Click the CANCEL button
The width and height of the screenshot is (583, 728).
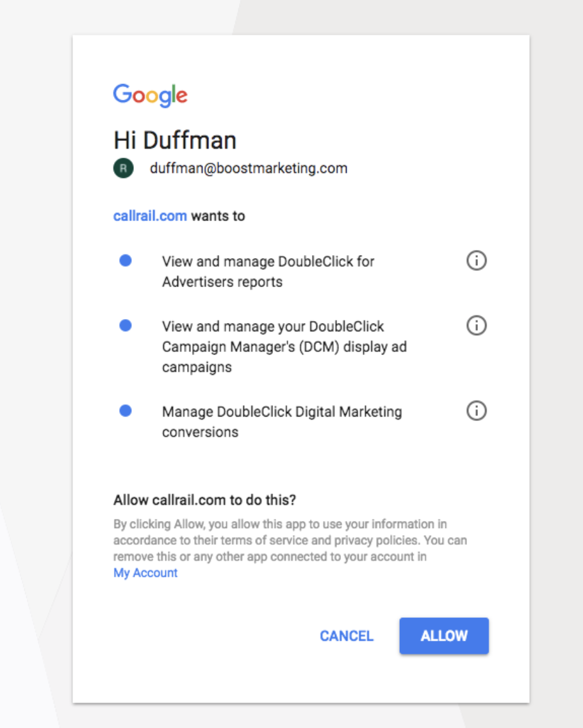(347, 636)
